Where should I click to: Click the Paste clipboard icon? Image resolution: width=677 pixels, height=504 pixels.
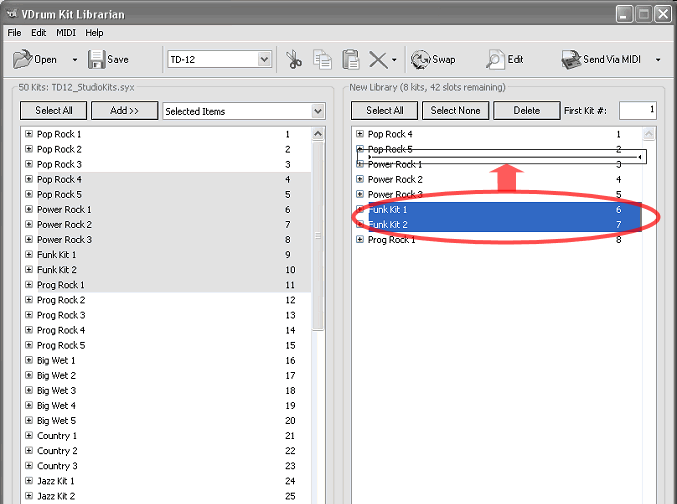[350, 60]
